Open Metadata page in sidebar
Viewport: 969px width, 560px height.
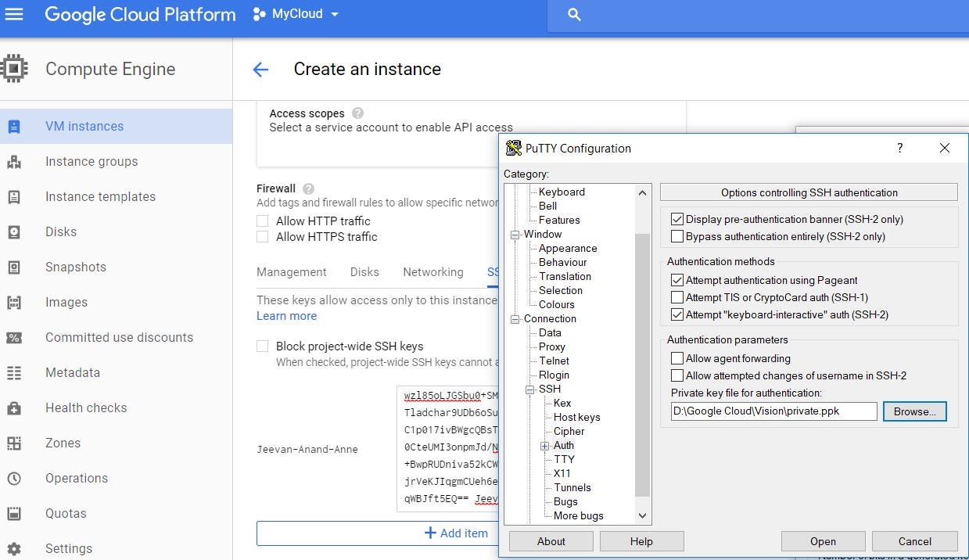[116, 373]
